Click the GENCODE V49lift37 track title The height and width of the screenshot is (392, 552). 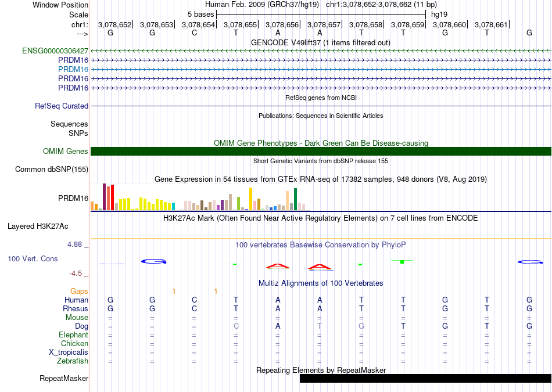pos(321,42)
